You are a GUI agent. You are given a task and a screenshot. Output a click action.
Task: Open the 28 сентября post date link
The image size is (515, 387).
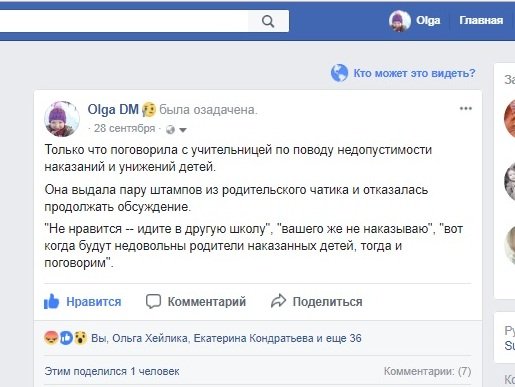point(125,128)
